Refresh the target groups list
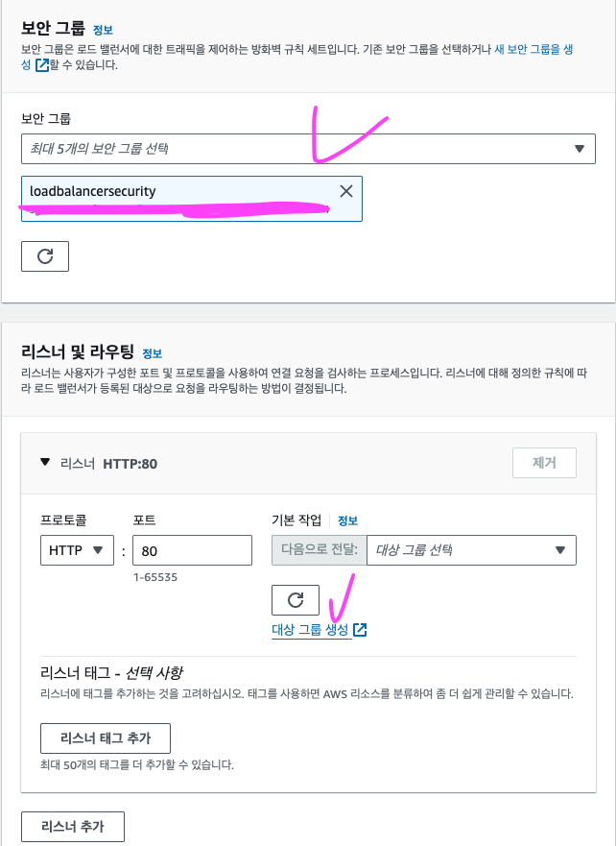 [296, 600]
